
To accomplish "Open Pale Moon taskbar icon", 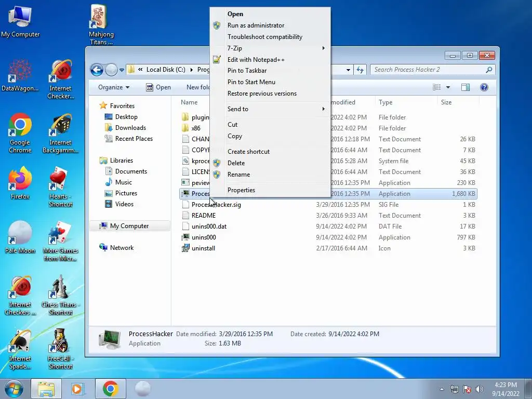I will tap(142, 389).
